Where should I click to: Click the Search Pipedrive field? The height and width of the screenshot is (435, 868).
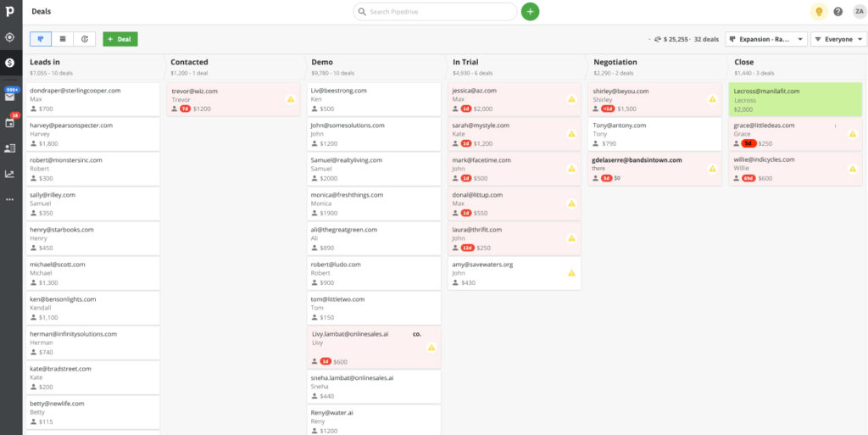tap(435, 12)
